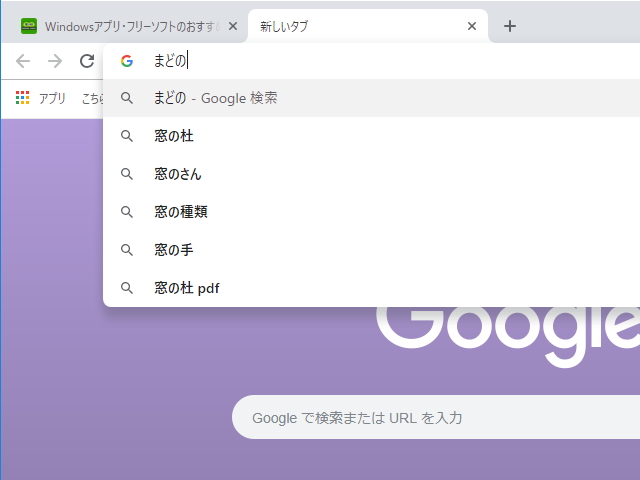The image size is (640, 480).
Task: Go forward with the forward arrow
Action: (x=55, y=61)
